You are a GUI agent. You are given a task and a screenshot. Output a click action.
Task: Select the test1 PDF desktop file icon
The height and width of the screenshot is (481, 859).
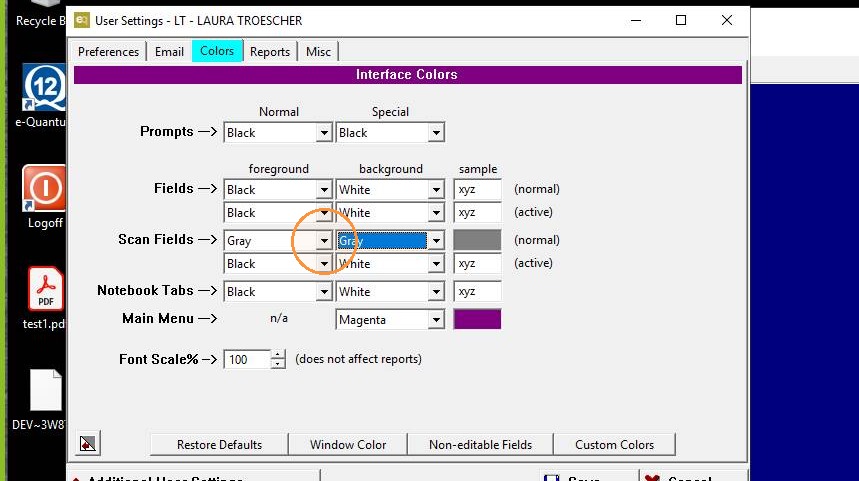45,289
